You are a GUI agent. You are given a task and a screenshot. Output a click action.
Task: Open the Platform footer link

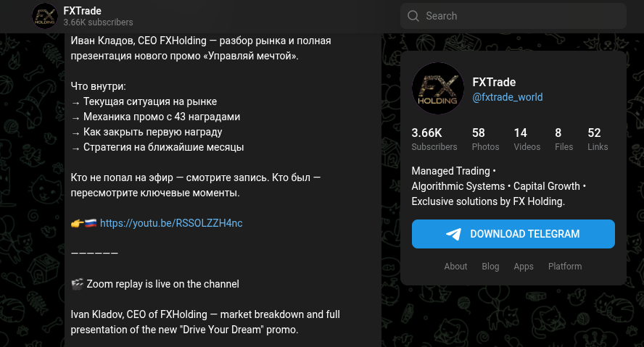pyautogui.click(x=565, y=267)
